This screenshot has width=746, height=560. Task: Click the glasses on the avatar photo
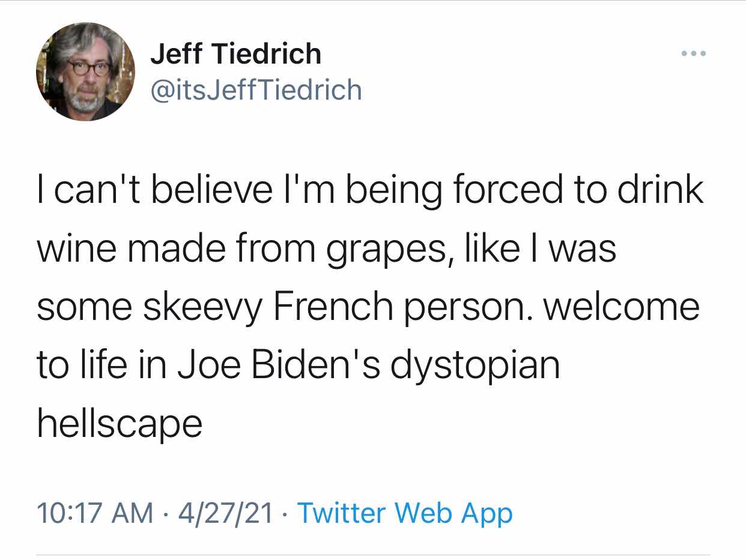tap(89, 68)
